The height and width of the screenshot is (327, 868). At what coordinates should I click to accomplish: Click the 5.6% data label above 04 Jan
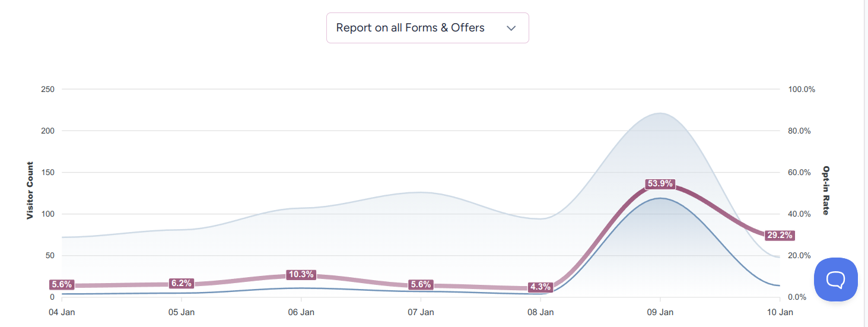(x=62, y=285)
